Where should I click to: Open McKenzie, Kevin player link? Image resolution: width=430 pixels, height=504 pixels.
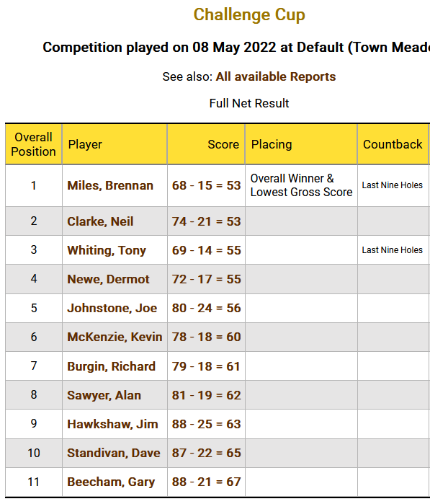[115, 337]
